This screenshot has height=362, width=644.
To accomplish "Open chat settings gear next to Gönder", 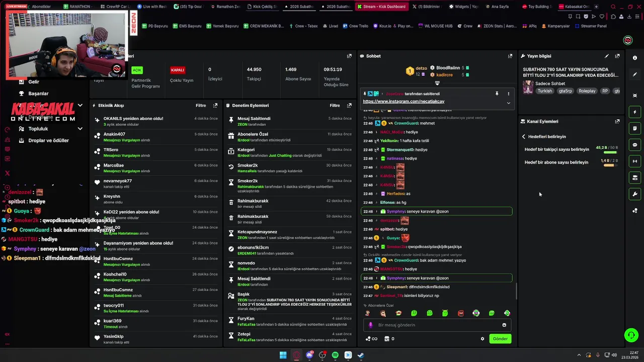I will pyautogui.click(x=482, y=339).
